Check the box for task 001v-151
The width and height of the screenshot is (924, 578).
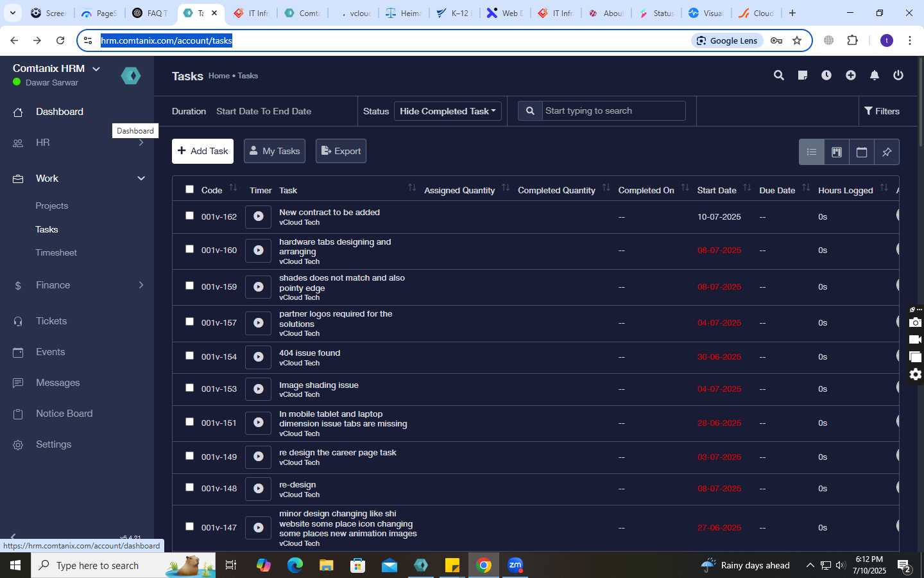point(189,422)
